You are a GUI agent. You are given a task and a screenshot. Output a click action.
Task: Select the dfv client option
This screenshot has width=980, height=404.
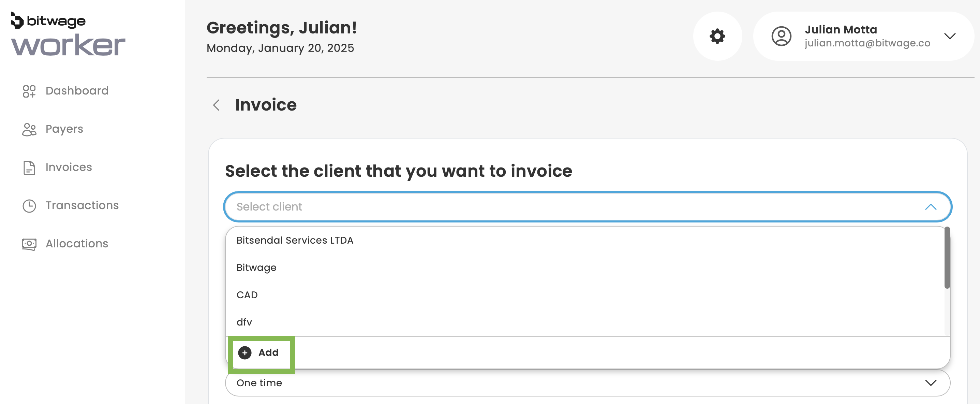[244, 322]
